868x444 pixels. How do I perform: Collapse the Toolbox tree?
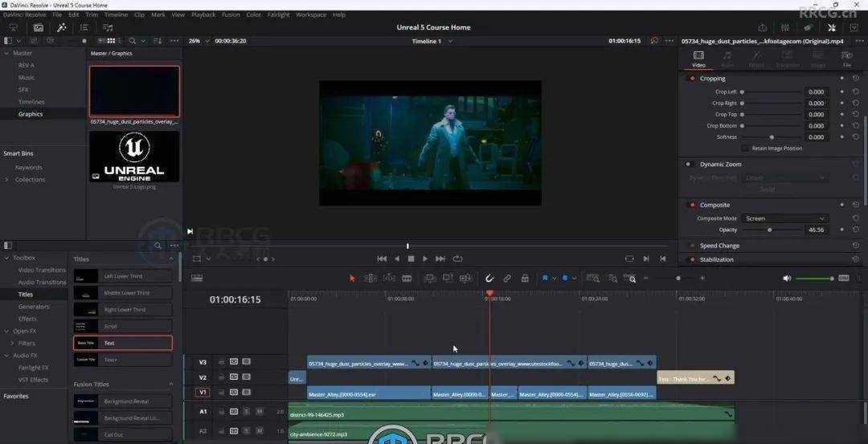point(6,258)
